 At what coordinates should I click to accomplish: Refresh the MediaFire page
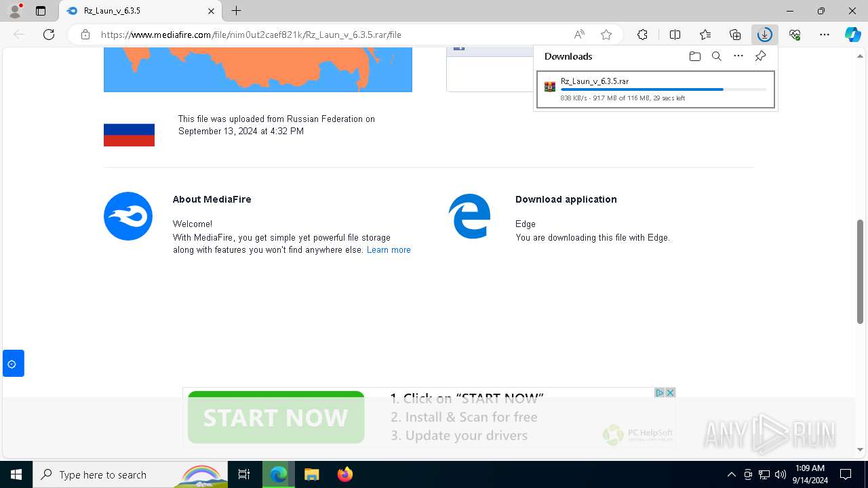coord(49,35)
